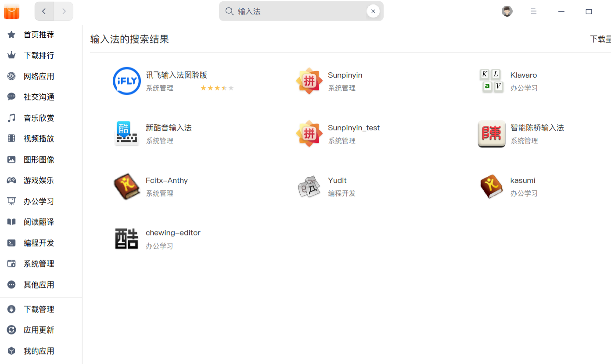The width and height of the screenshot is (611, 364).
Task: Open the Fcitx-Anthy title link
Action: (x=167, y=180)
